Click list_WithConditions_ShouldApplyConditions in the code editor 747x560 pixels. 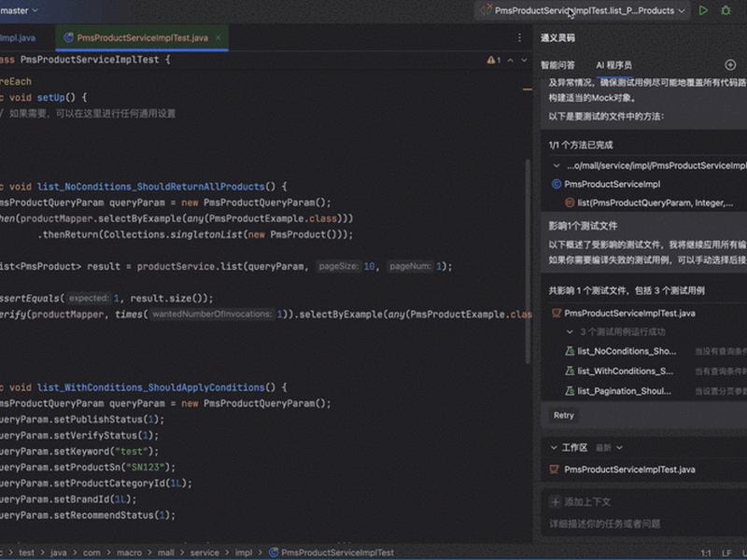tap(150, 387)
